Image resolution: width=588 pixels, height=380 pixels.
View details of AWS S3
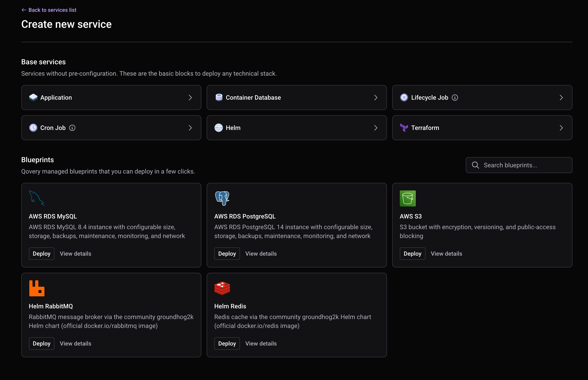pyautogui.click(x=446, y=254)
